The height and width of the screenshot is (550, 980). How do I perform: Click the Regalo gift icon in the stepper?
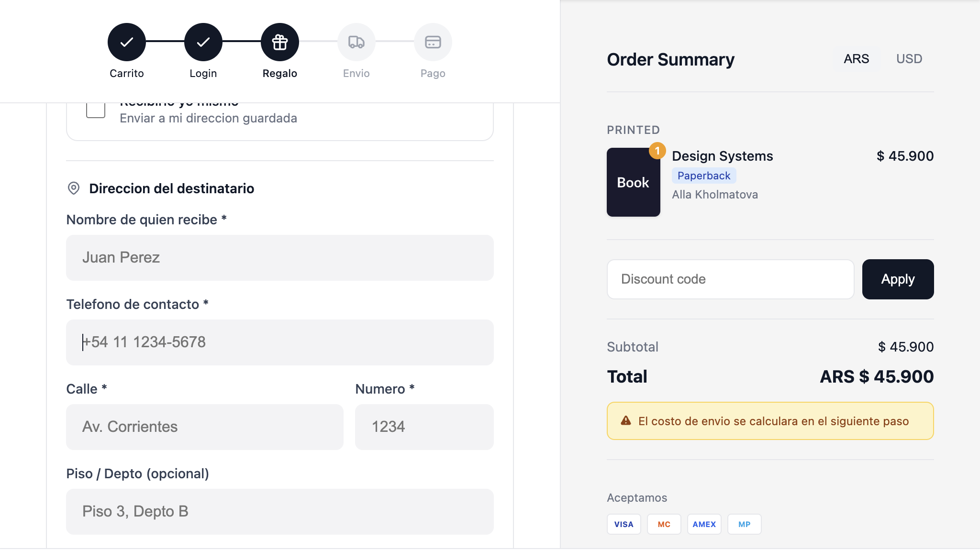point(279,42)
